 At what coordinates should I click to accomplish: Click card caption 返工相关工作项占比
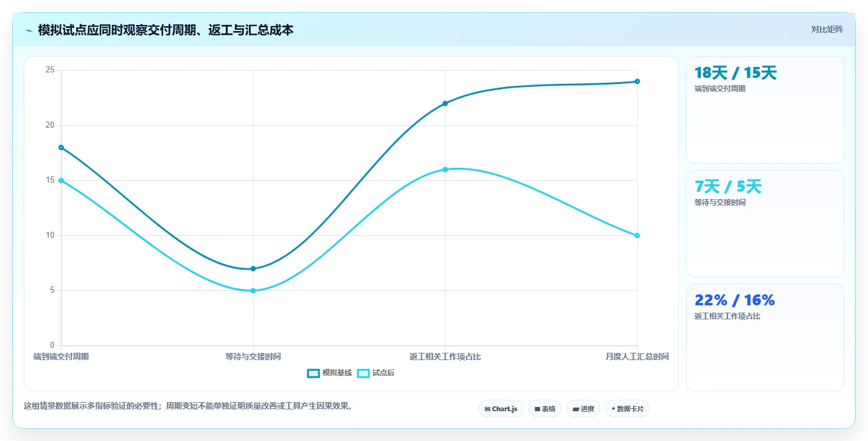click(727, 316)
